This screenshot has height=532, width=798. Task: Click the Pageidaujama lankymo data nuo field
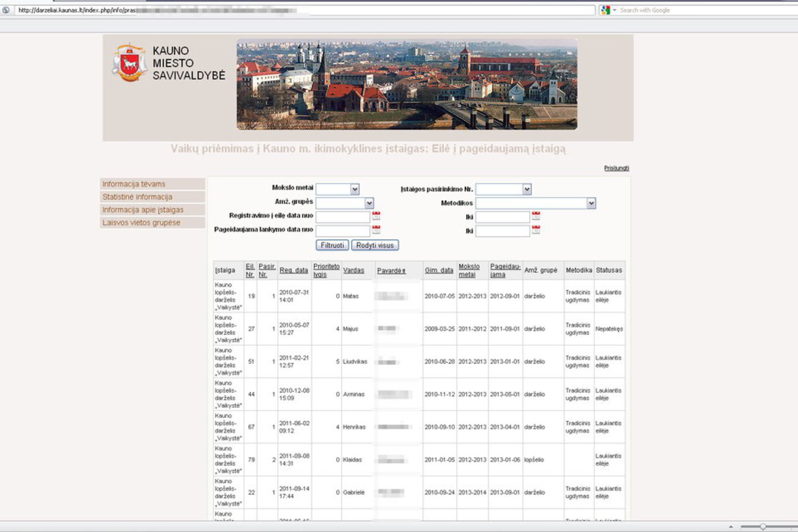click(x=342, y=231)
